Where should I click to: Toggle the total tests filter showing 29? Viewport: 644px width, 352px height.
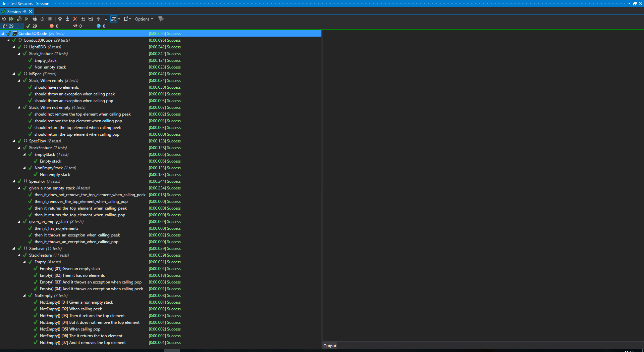[x=12, y=26]
